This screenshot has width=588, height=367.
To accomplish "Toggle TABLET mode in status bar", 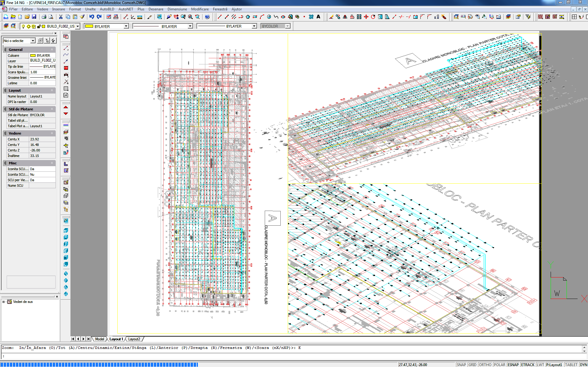I will point(571,365).
